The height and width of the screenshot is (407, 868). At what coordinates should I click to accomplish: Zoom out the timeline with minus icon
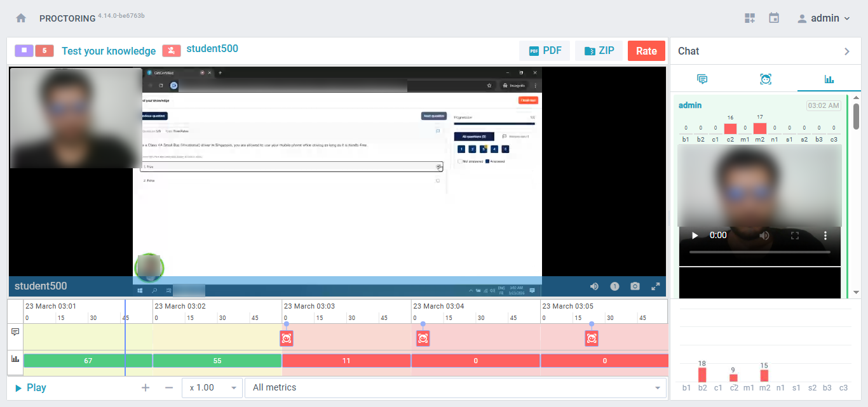[168, 387]
